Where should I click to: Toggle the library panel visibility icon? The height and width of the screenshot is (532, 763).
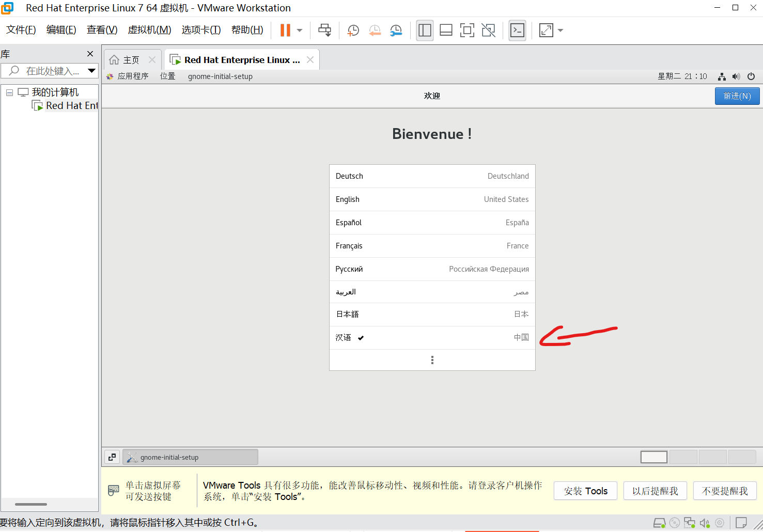pos(425,30)
